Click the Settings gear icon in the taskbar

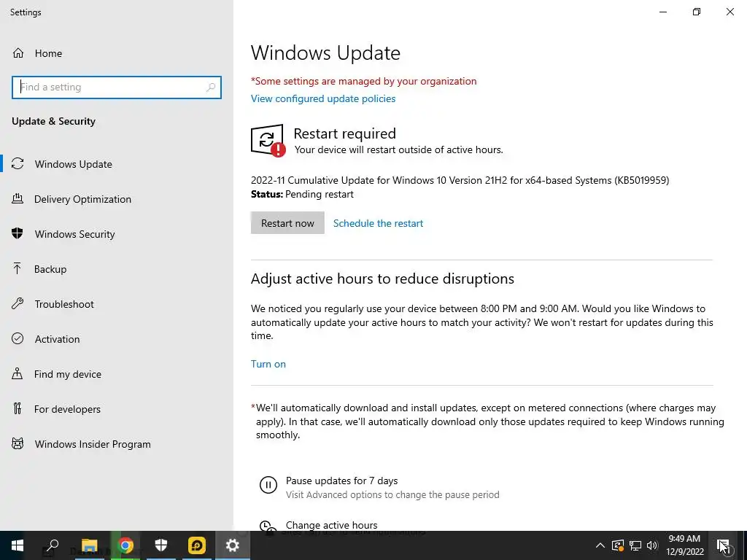[x=233, y=545]
